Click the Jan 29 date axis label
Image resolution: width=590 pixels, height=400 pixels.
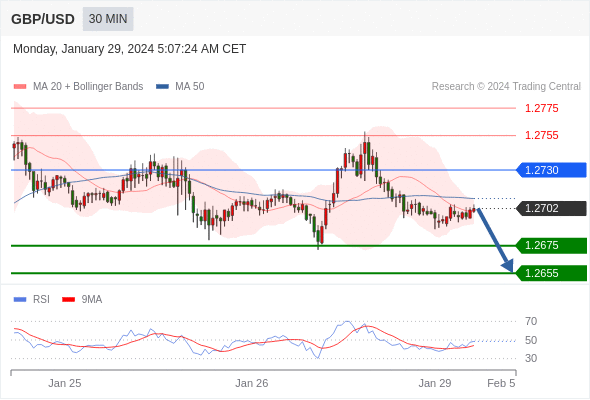(x=435, y=383)
